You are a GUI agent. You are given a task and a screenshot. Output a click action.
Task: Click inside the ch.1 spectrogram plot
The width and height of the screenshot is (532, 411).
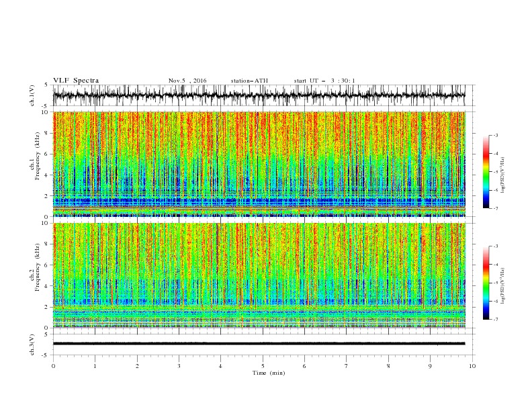(x=259, y=164)
